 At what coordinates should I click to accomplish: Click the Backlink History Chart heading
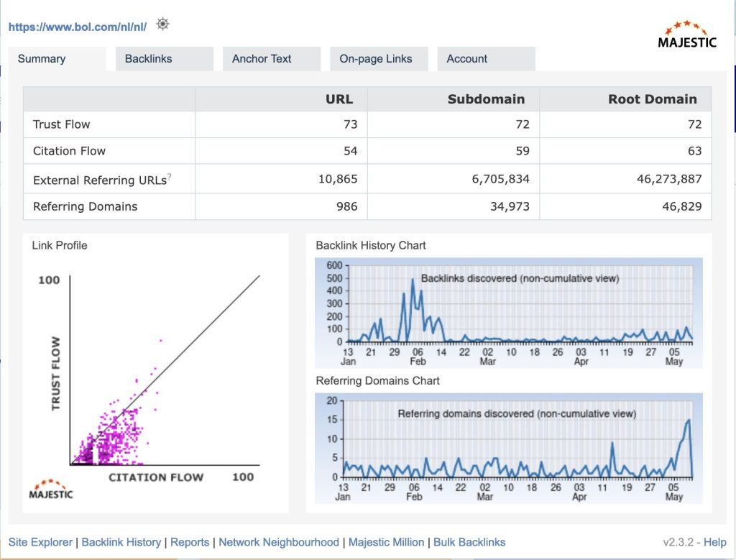coord(371,246)
